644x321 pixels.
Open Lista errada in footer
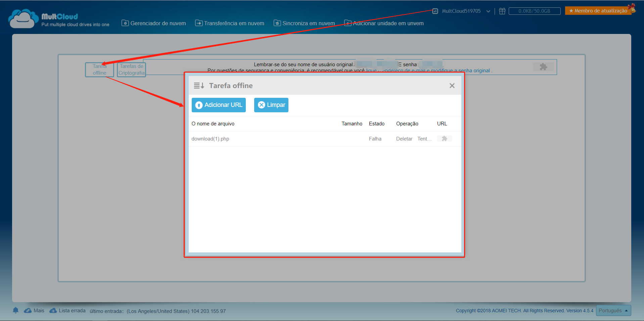point(67,311)
